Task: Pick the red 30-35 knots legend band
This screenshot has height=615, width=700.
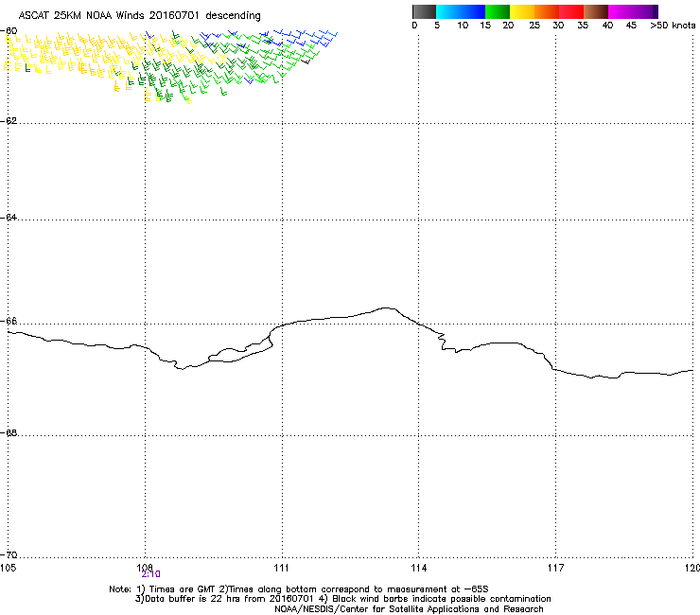Action: 571,11
